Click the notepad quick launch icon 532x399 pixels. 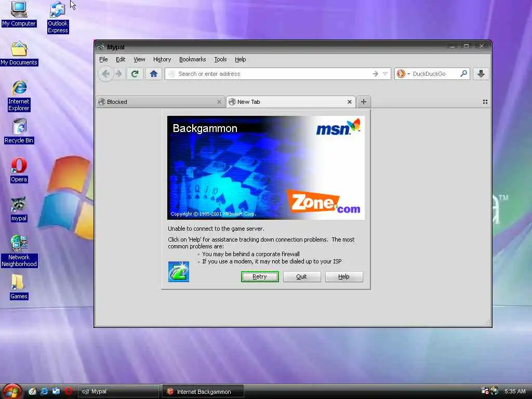coord(32,391)
